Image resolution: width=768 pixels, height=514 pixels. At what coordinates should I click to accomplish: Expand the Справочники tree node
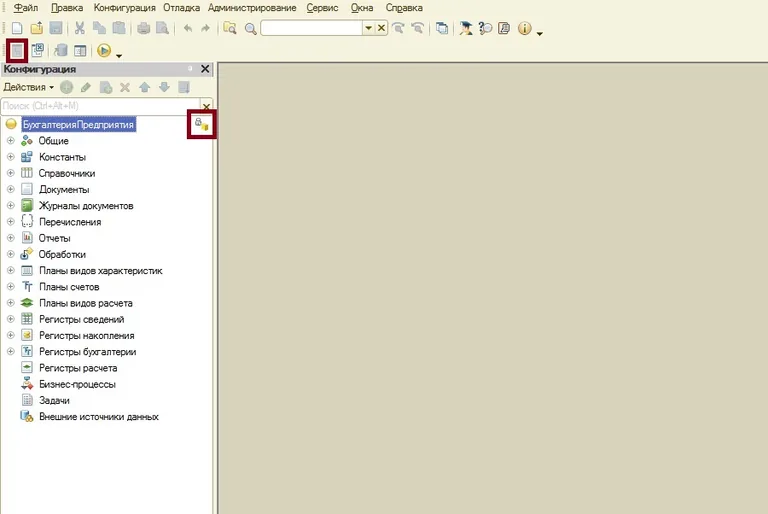coord(11,173)
